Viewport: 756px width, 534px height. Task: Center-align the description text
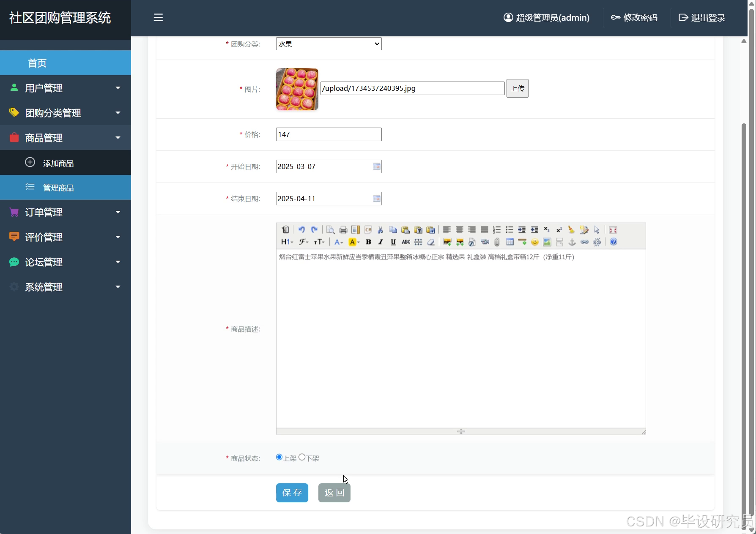click(x=460, y=230)
